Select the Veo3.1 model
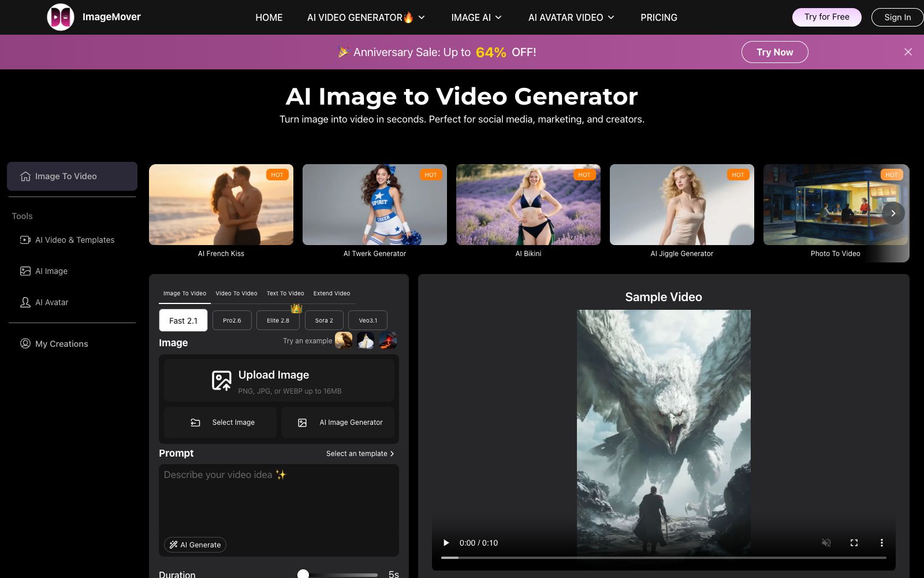This screenshot has width=924, height=578. click(368, 320)
